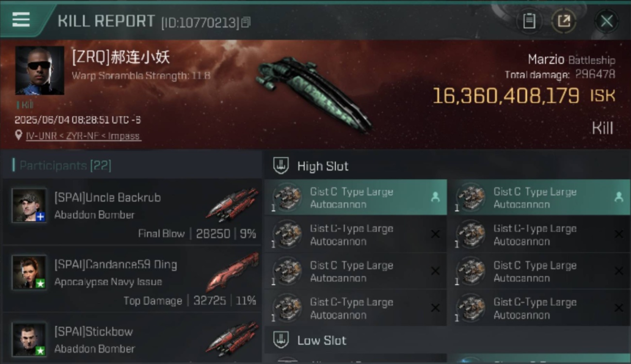Copy the kill report ID

pos(246,22)
